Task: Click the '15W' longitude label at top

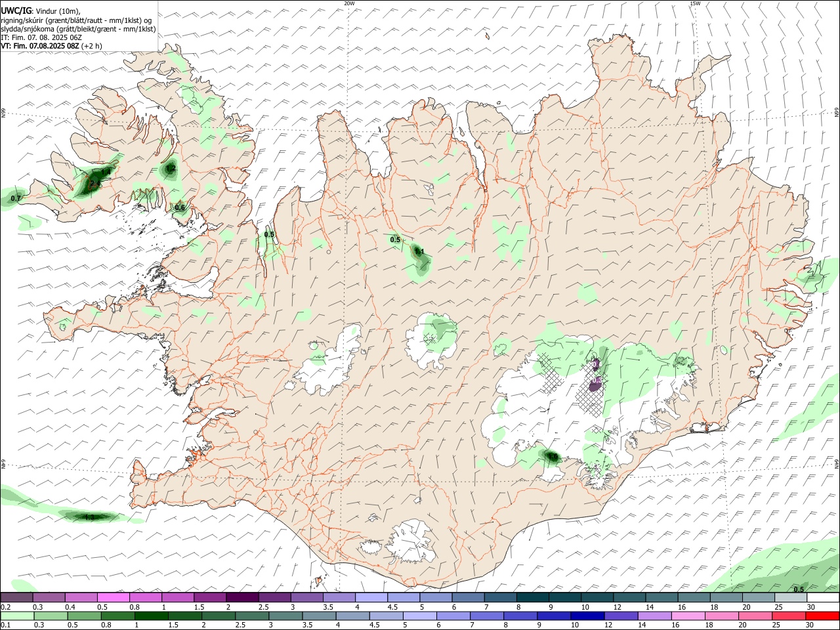Action: tap(695, 3)
